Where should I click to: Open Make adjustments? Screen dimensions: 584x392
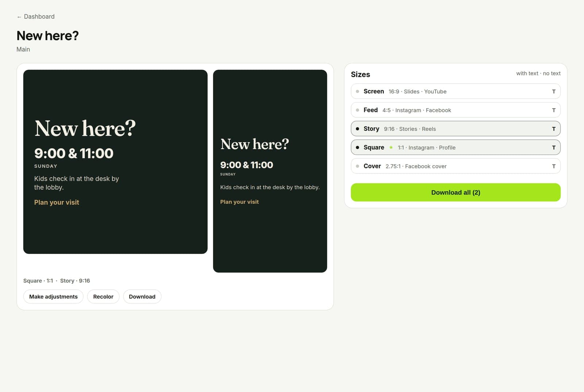[x=53, y=296]
